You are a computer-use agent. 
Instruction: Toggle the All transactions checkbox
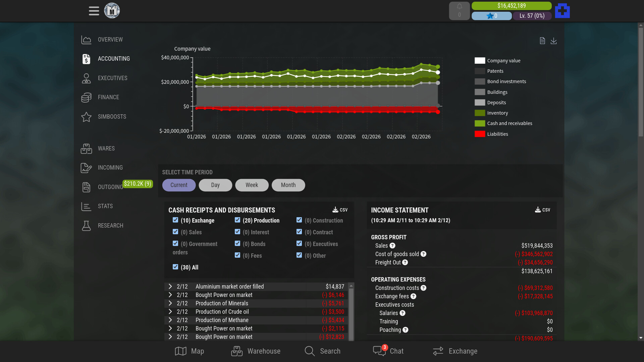[x=175, y=267]
